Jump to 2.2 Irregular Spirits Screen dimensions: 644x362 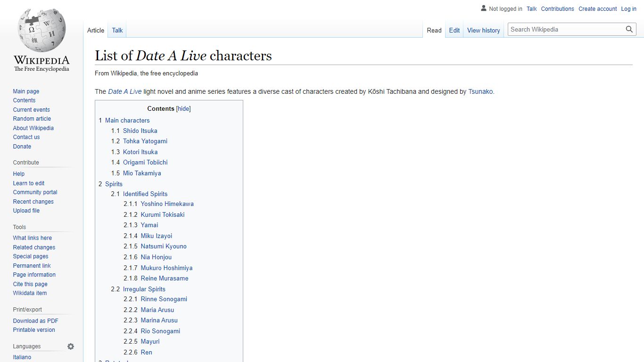[138, 289]
